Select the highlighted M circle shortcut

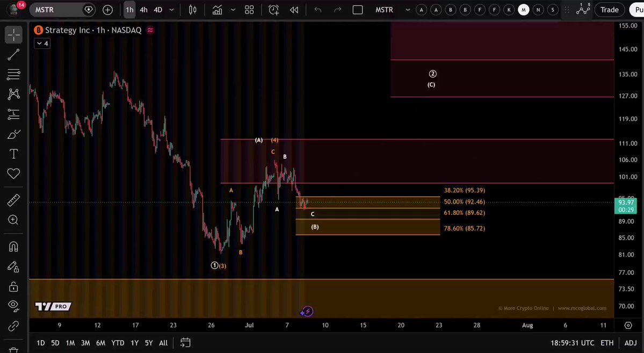pos(524,10)
